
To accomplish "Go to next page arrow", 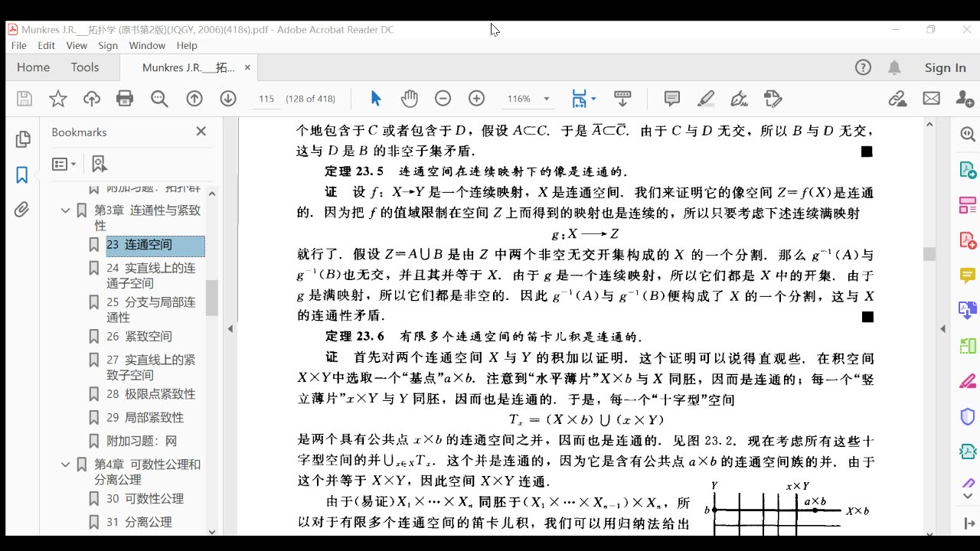I will [x=228, y=99].
